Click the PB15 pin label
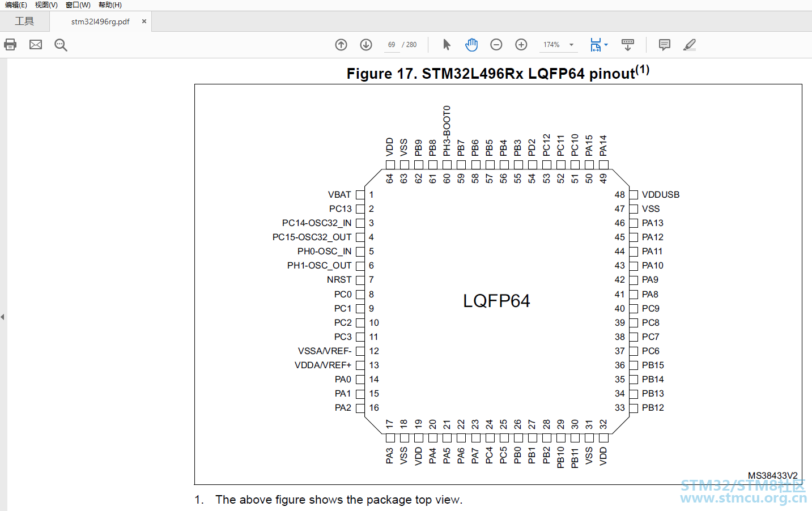The height and width of the screenshot is (511, 812). 653,365
